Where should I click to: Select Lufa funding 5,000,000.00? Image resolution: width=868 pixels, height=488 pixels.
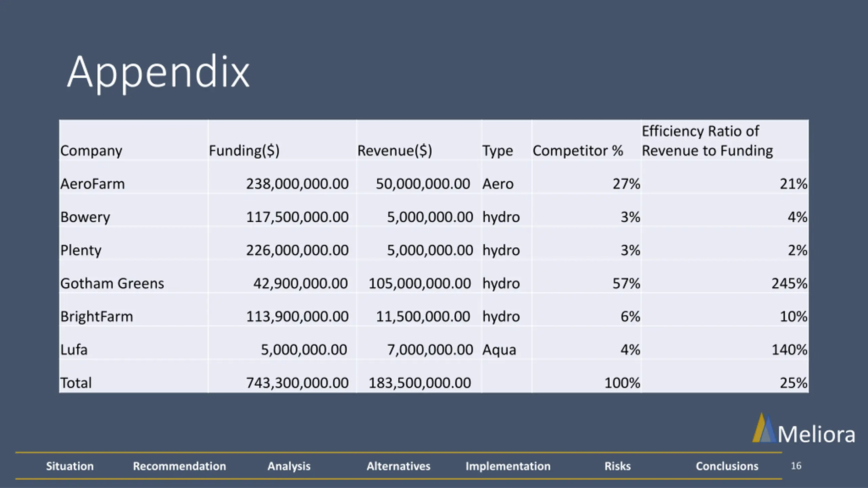[x=304, y=350]
